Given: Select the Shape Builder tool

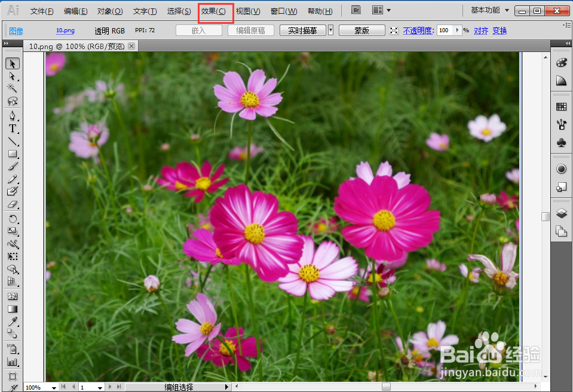Looking at the screenshot, I should [13, 269].
